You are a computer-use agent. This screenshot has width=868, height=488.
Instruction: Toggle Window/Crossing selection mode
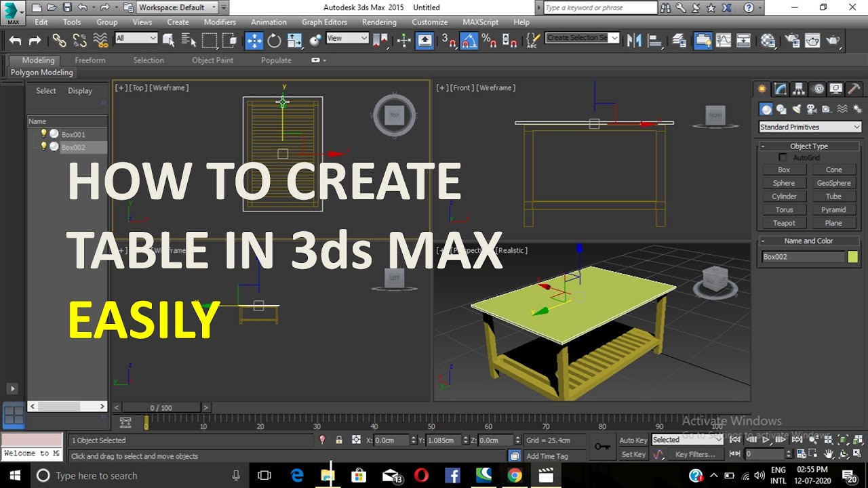[230, 41]
